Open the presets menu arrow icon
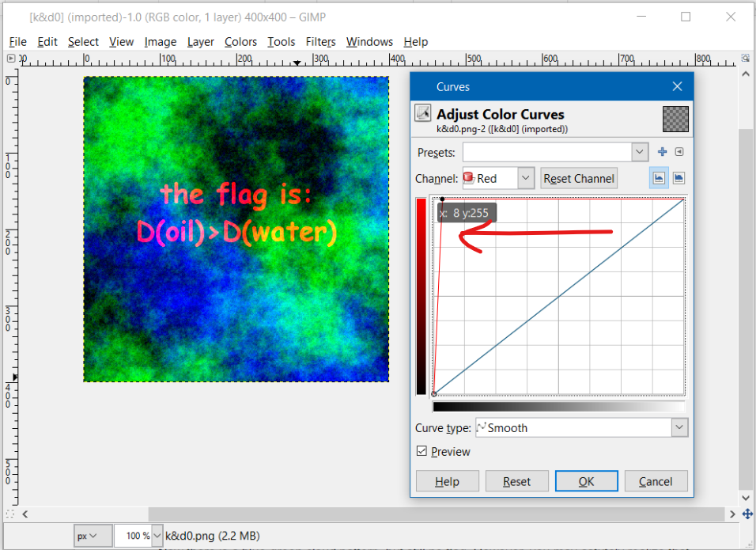This screenshot has height=550, width=756. [679, 152]
